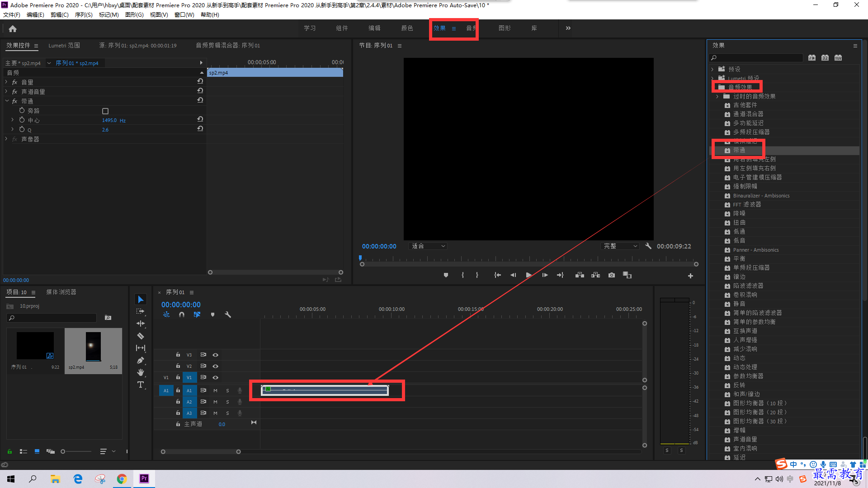Select the sp2.mp4 thumbnail in Project
This screenshot has height=488, width=868.
pos(93,346)
